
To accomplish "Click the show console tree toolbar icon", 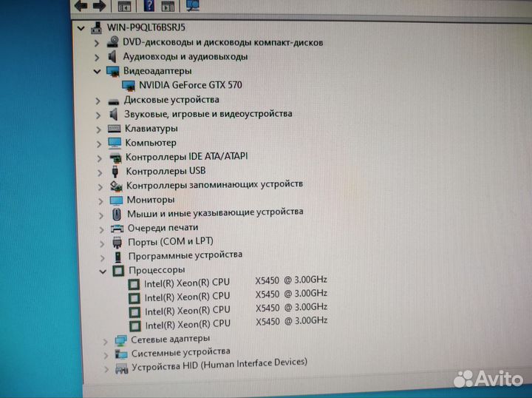I will (124, 6).
